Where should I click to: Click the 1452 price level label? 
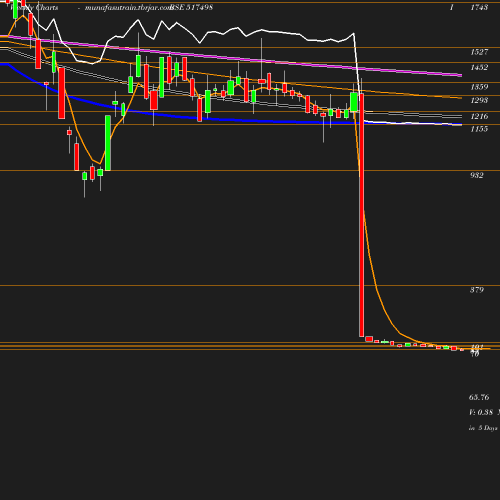click(x=479, y=67)
